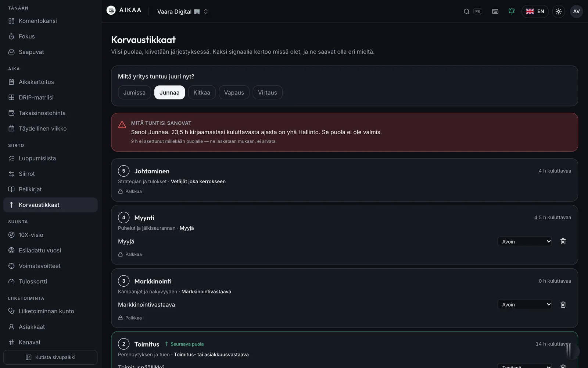Select the Kitkaa feeling option
This screenshot has width=588, height=368.
point(202,92)
